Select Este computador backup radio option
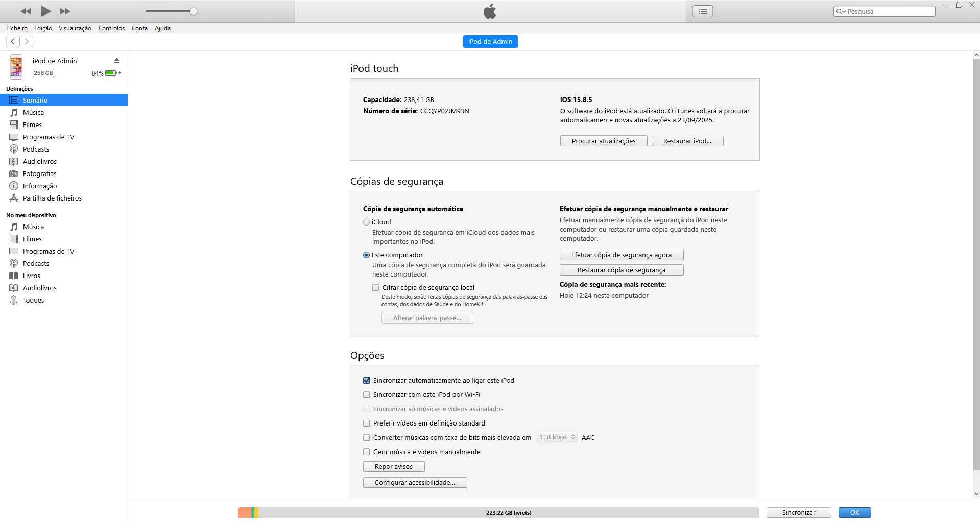 366,255
